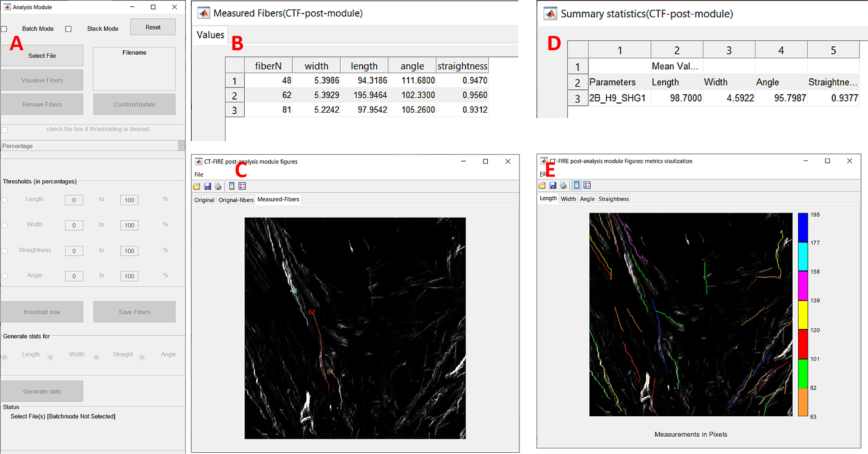Image resolution: width=868 pixels, height=454 pixels.
Task: Select Angle threshold radio button
Action: pyautogui.click(x=5, y=276)
